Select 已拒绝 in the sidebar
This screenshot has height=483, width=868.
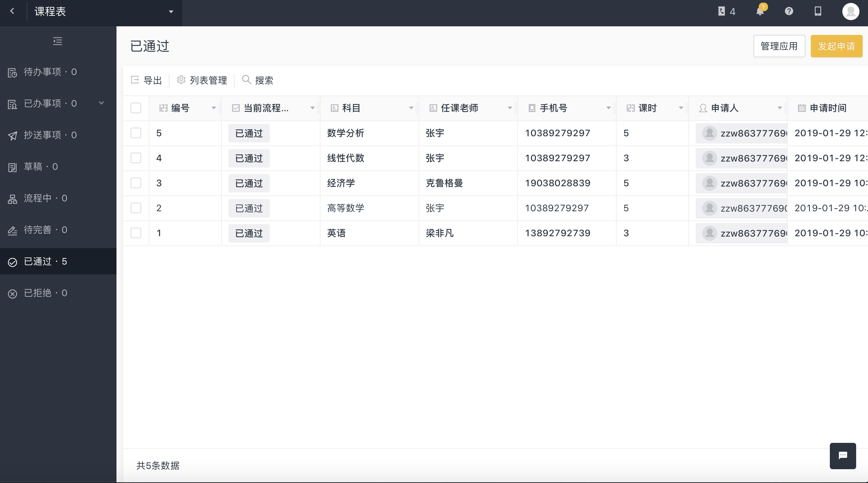58,293
